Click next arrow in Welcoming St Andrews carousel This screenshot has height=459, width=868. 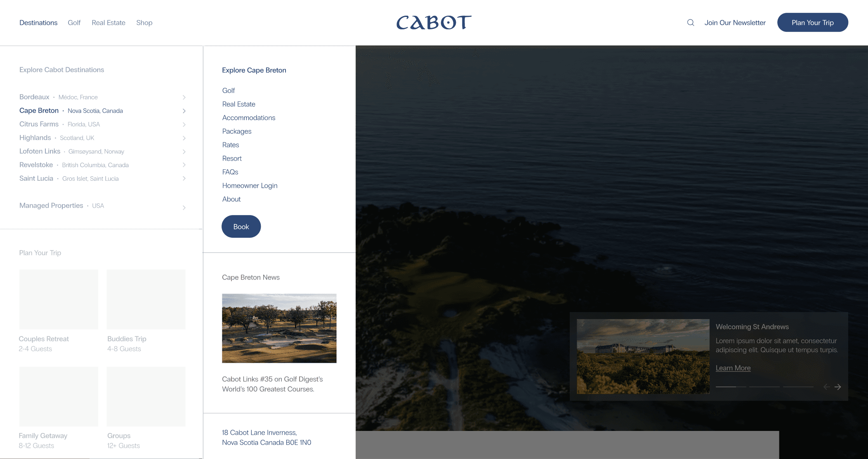[x=838, y=387]
